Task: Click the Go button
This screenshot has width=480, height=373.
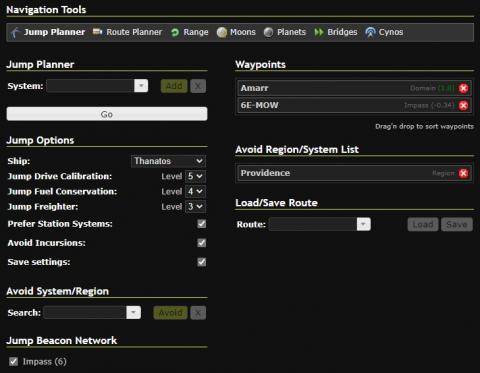Action: coord(107,114)
